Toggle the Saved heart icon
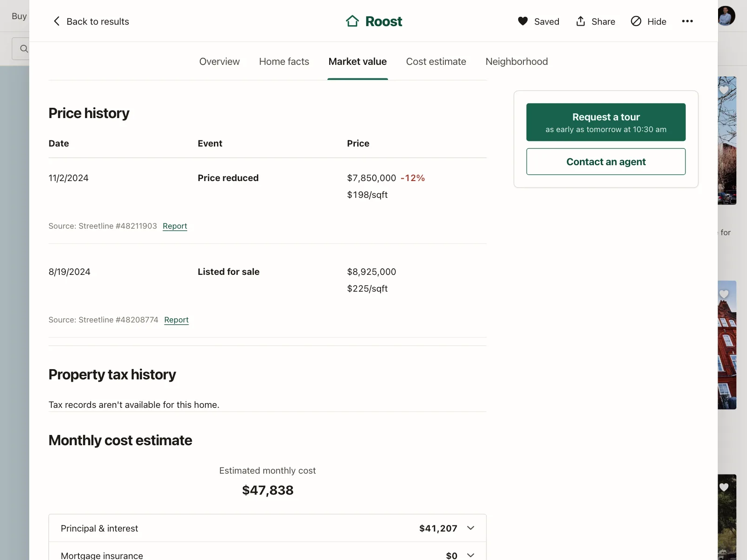The width and height of the screenshot is (747, 560). click(523, 21)
